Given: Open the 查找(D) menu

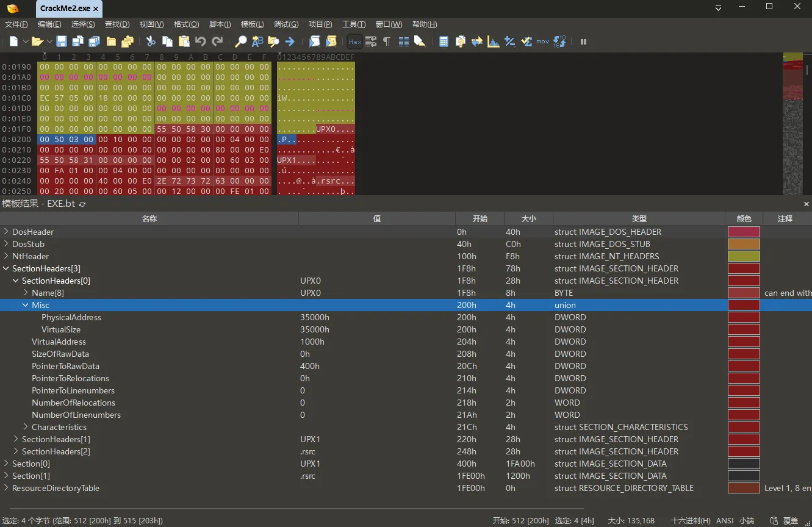Looking at the screenshot, I should 117,24.
